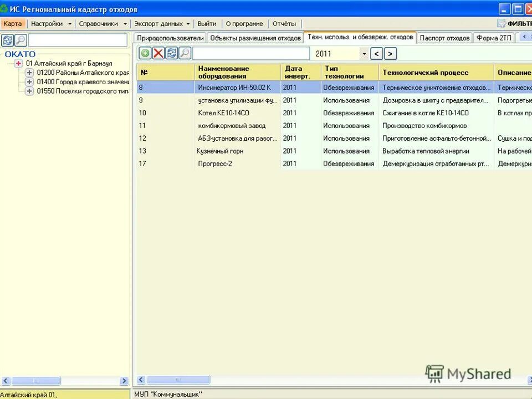Click the search magnifier icon above table

point(185,53)
